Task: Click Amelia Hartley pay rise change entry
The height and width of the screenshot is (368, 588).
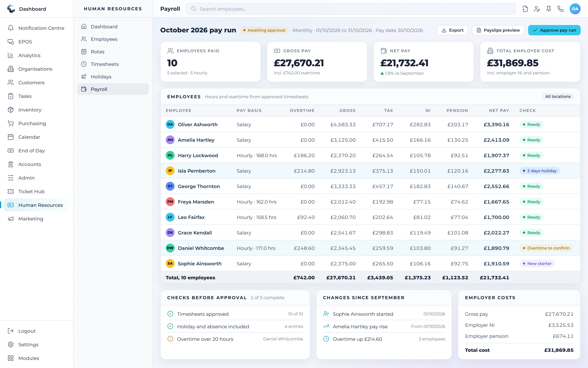Action: 384,327
